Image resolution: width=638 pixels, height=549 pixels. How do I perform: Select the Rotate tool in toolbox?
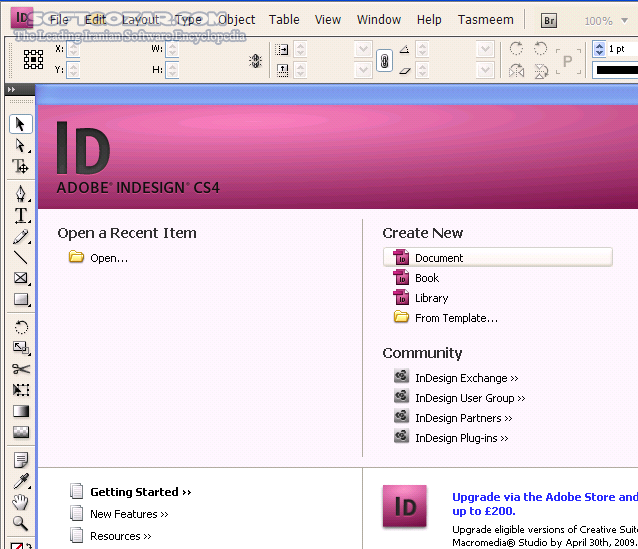pos(20,327)
